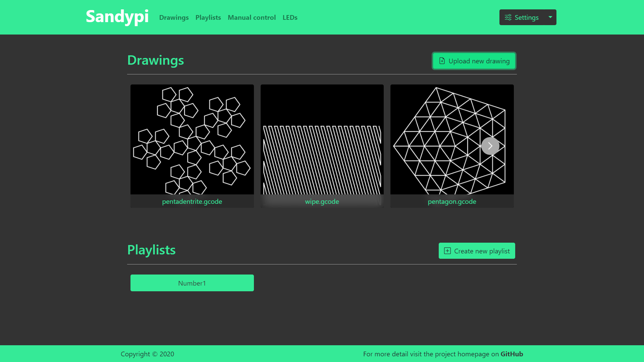Click the upload file icon

(x=442, y=61)
